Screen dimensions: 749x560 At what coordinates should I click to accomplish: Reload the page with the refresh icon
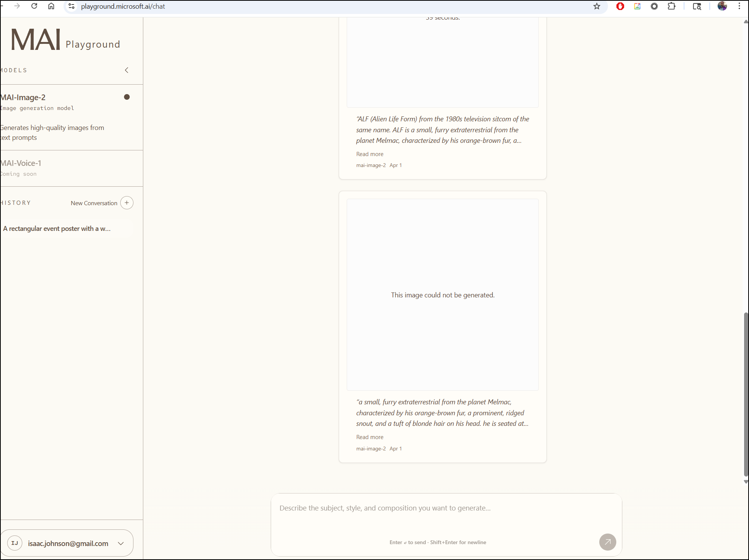point(34,6)
